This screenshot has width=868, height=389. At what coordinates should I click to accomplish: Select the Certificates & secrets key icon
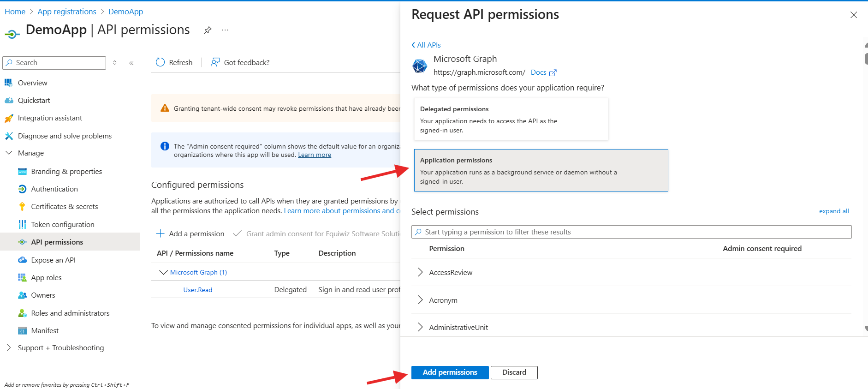[x=22, y=206]
